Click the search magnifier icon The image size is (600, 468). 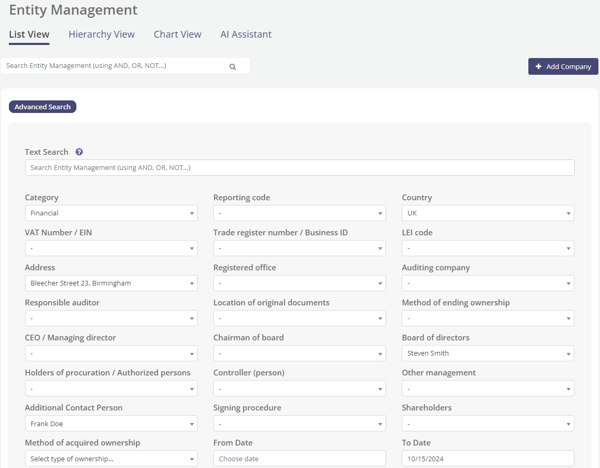pos(233,67)
